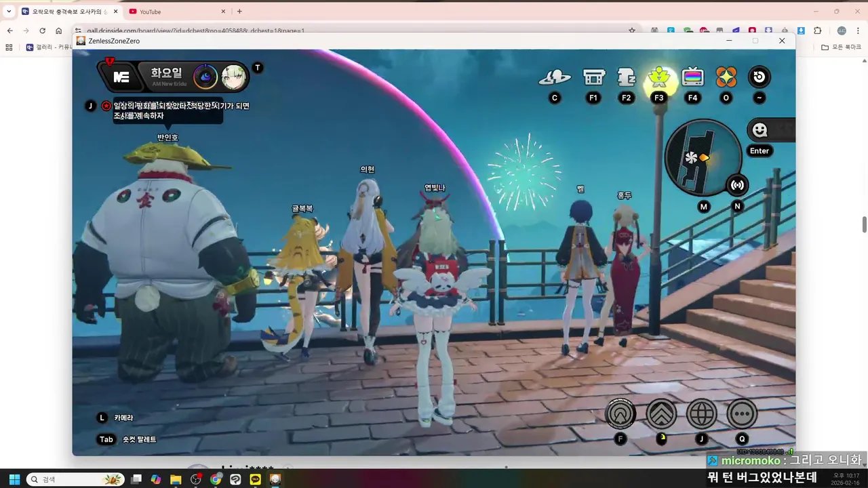Open the 갤러리 bookmark in the bookmarks bar

coord(49,47)
